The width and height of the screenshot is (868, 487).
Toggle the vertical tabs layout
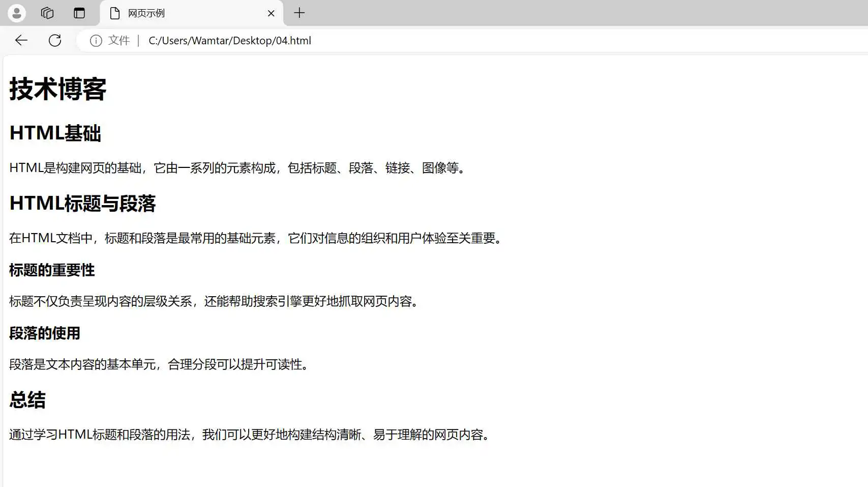click(79, 13)
